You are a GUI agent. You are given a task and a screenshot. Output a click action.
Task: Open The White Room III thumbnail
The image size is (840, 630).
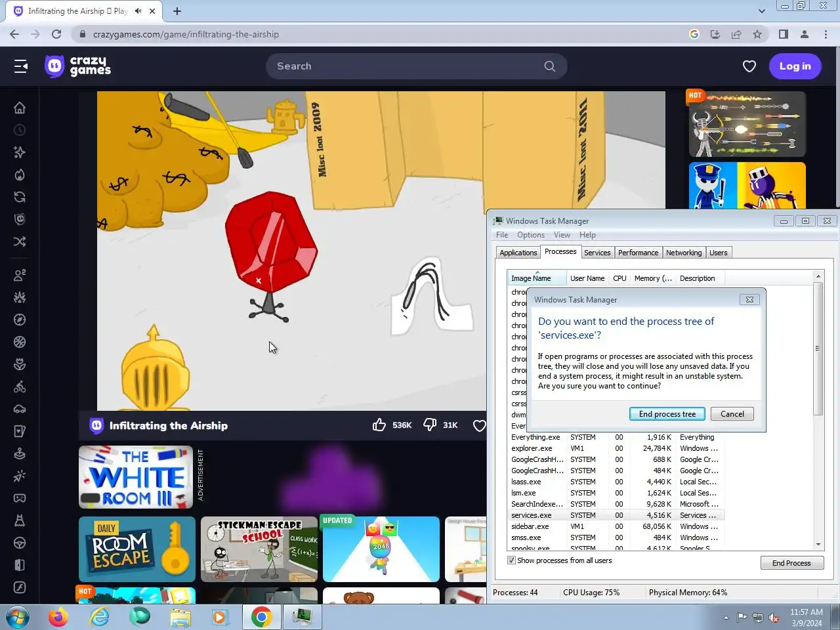pos(136,478)
